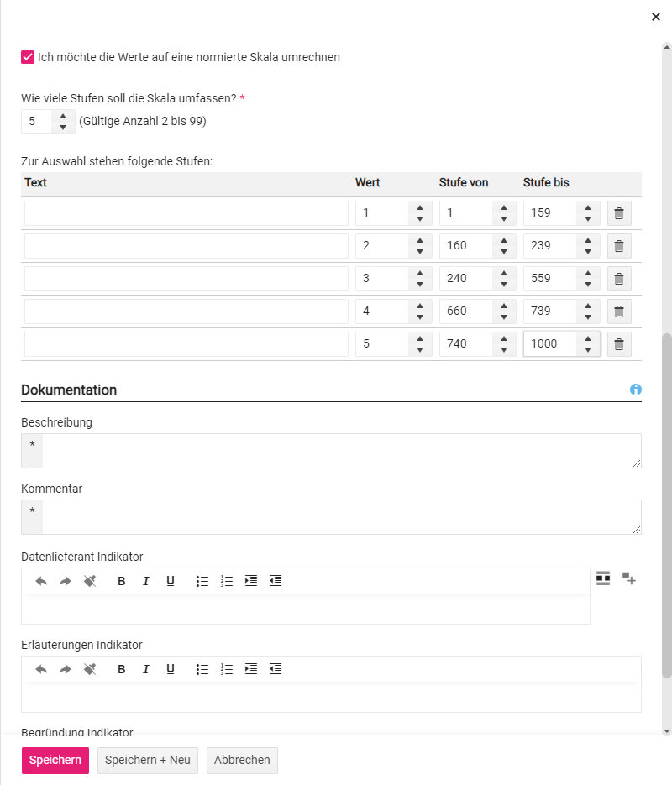Clear formatting in Erläuterungen Indikator editor
The width and height of the screenshot is (672, 785).
point(90,669)
